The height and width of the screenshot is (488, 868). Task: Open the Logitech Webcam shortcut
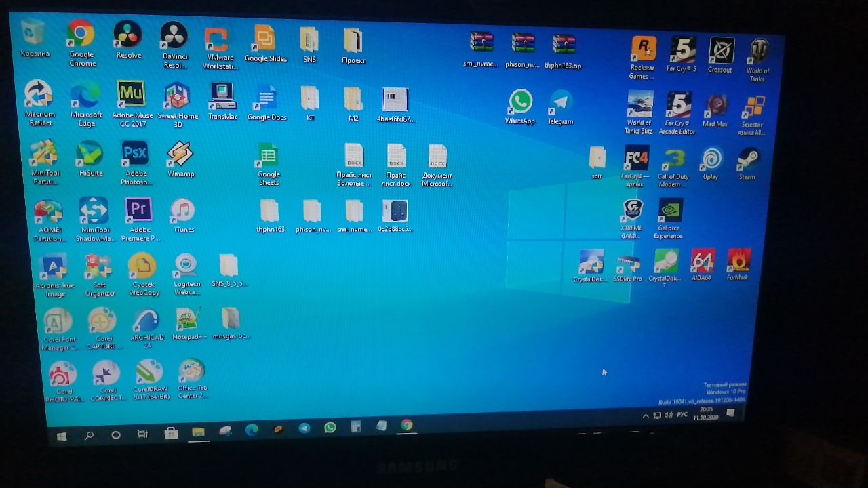point(186,274)
